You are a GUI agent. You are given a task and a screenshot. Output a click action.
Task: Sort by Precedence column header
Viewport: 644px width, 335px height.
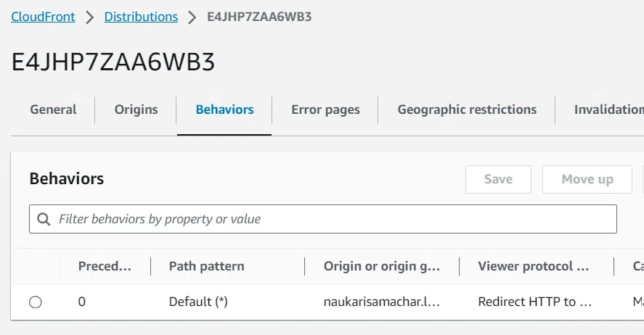[105, 267]
